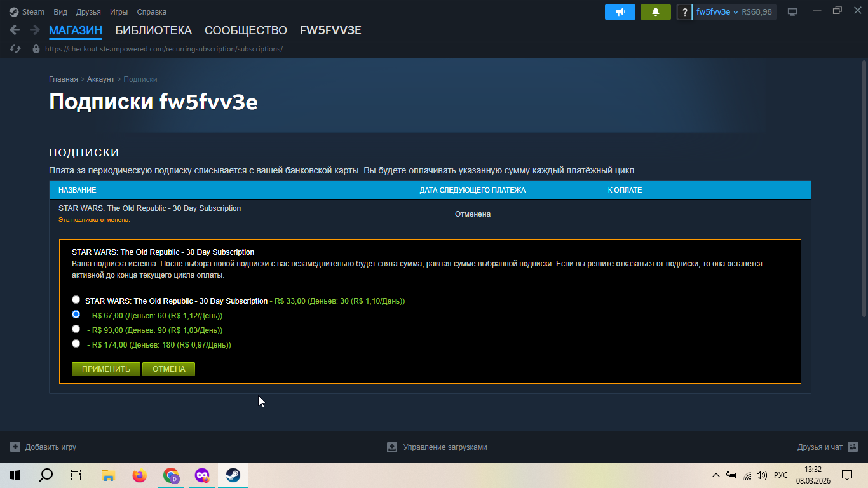868x488 pixels.
Task: Switch to the СООБЩЕСТВО tab
Action: 246,30
